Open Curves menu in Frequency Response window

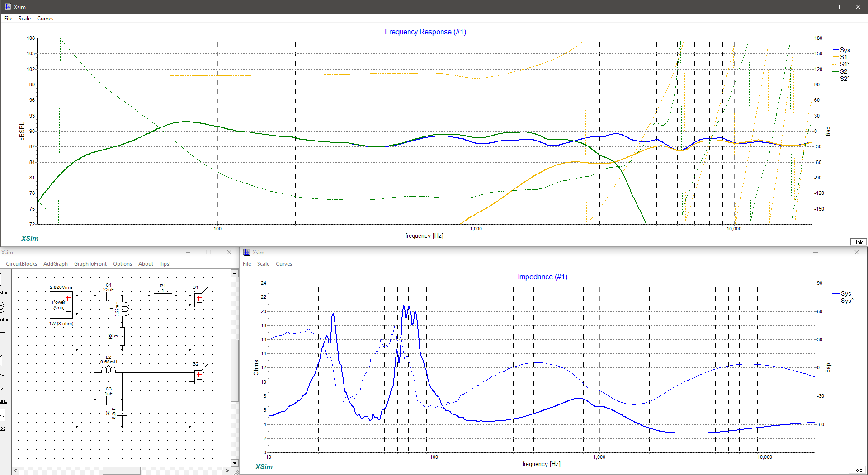pyautogui.click(x=45, y=19)
